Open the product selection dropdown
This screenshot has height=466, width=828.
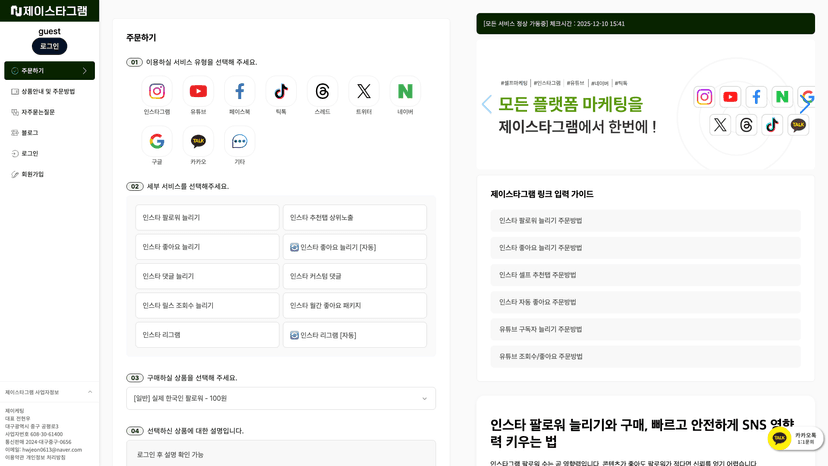tap(281, 398)
